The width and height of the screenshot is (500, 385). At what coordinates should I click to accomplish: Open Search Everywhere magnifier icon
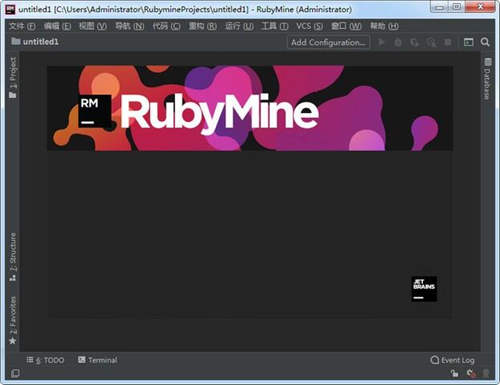[485, 42]
